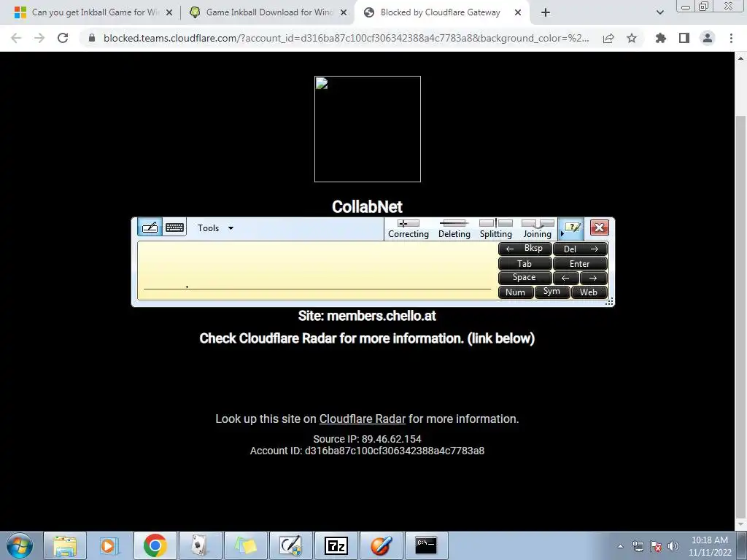Expand more gesture tips arrow

(x=562, y=234)
